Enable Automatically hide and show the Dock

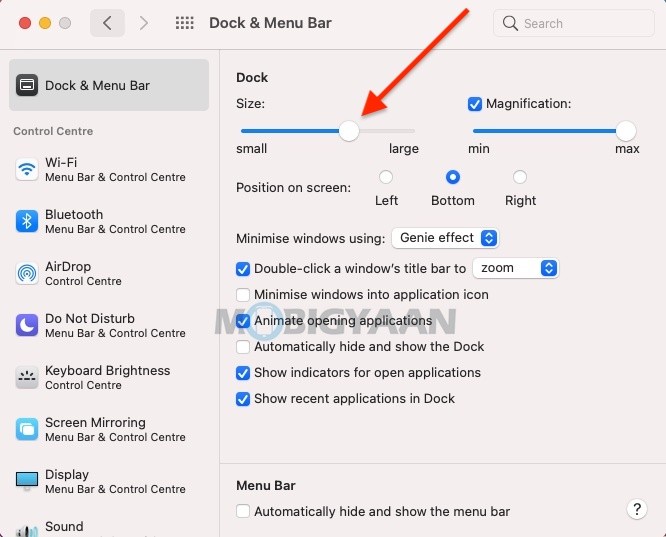coord(243,347)
